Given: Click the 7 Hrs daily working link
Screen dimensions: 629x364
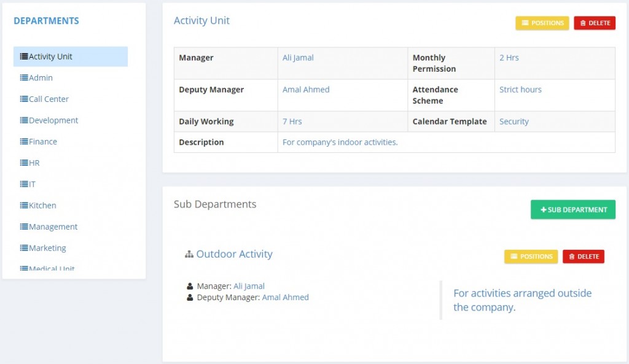Looking at the screenshot, I should [x=292, y=122].
